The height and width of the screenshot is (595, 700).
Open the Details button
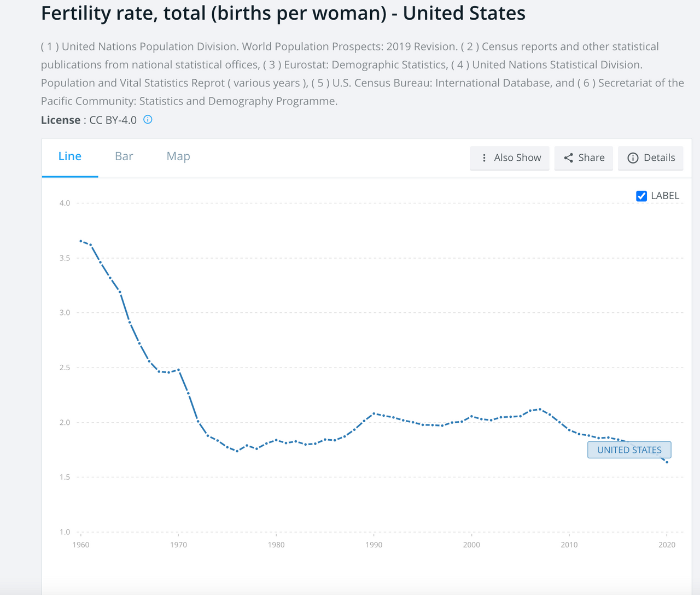tap(651, 158)
